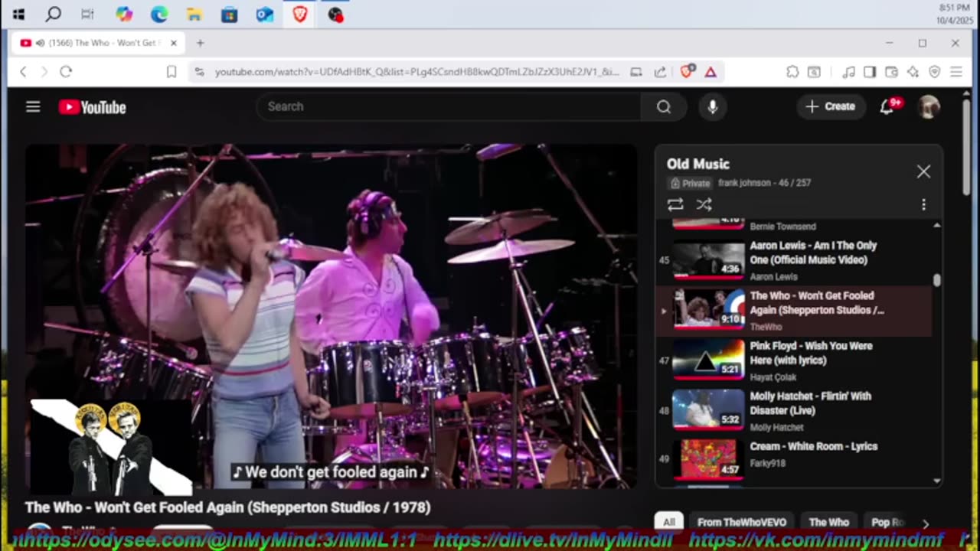
Task: Click the Private visibility badge
Action: 691,183
